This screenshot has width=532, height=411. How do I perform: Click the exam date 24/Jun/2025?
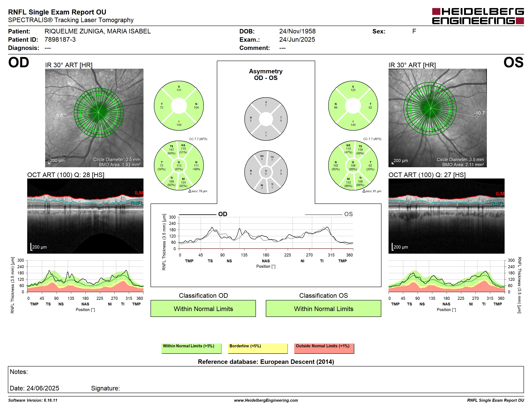tap(297, 39)
